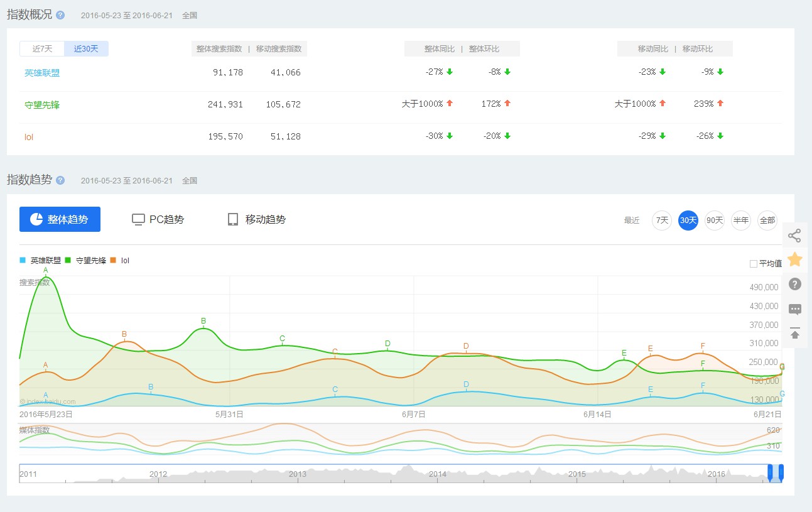Open the lol keyword link
This screenshot has width=812, height=512.
click(29, 137)
